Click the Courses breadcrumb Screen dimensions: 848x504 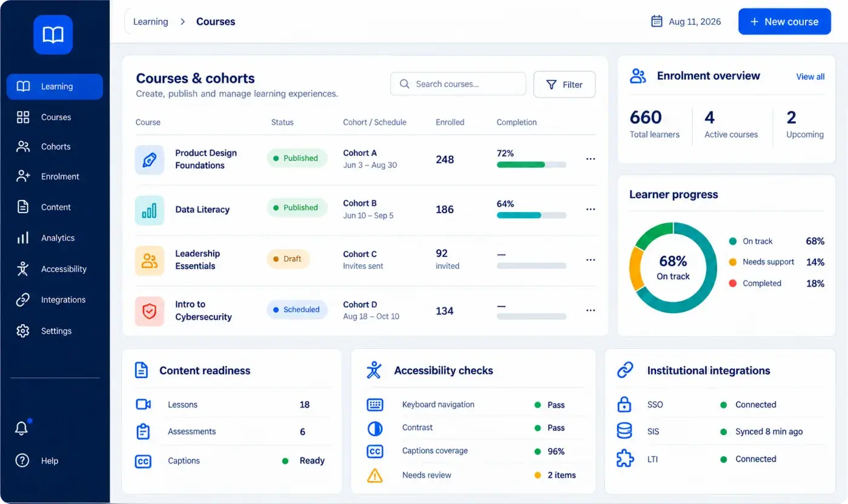coord(216,22)
